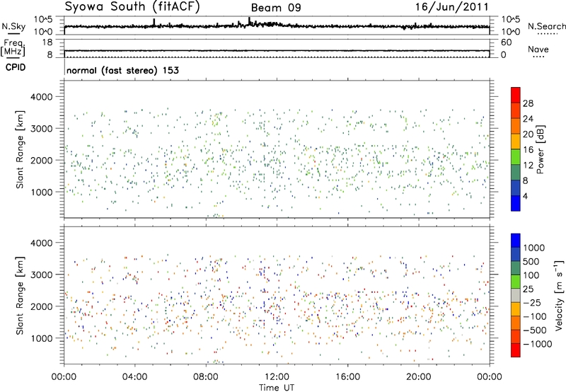Click the '4000' tick in power panel

[41, 97]
